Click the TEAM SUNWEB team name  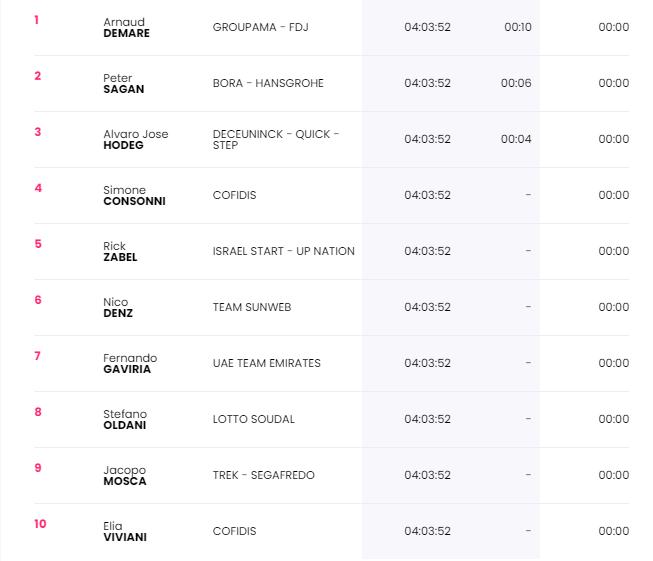pyautogui.click(x=252, y=307)
